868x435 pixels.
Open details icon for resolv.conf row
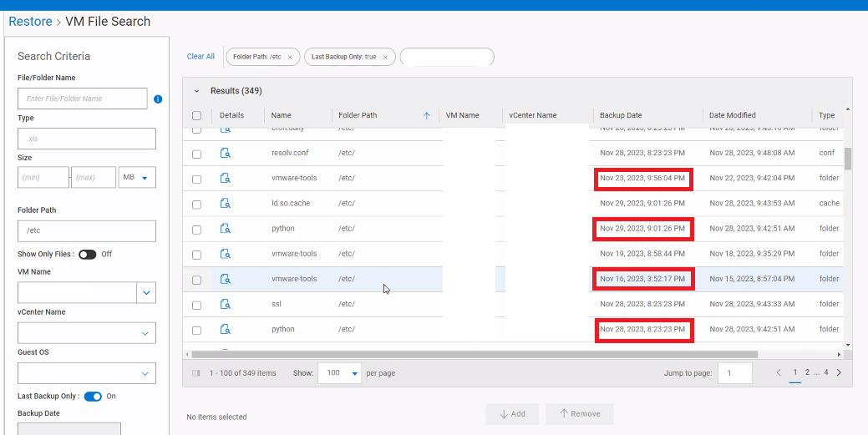[x=225, y=154]
